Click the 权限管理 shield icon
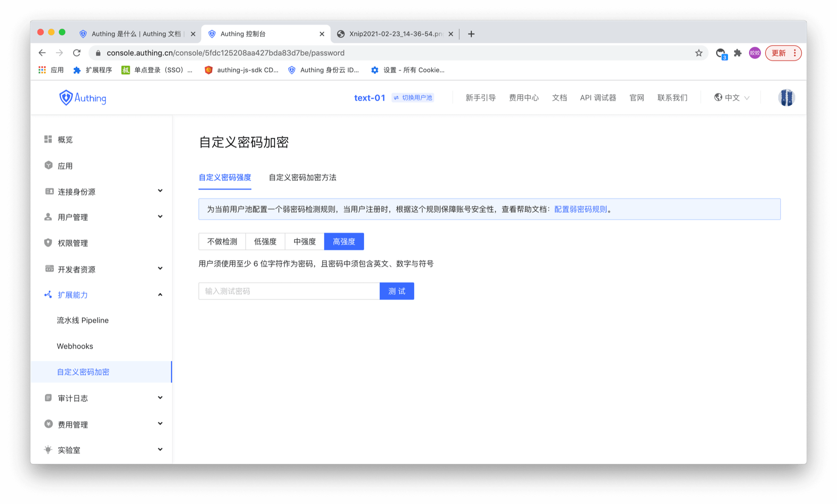This screenshot has height=504, width=837. [x=48, y=243]
